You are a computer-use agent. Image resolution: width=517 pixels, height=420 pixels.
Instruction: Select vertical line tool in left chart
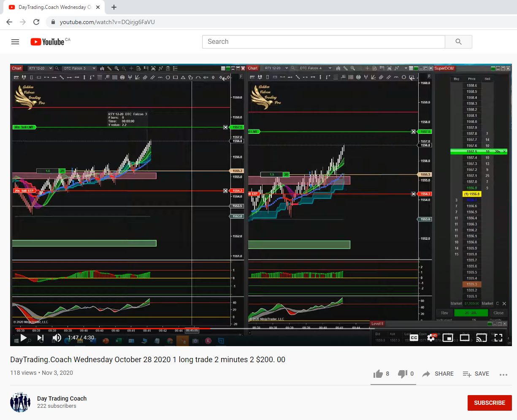84,77
